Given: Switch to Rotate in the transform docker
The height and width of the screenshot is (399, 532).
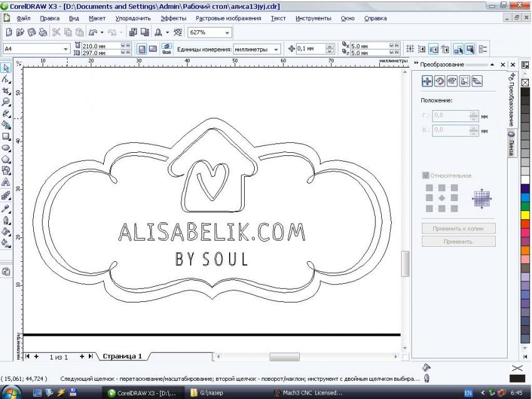Looking at the screenshot, I should point(439,80).
